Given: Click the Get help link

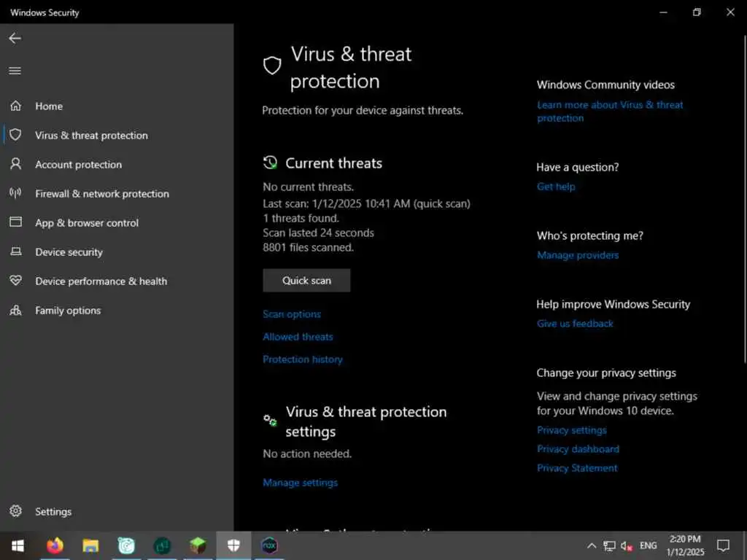Looking at the screenshot, I should coord(556,186).
